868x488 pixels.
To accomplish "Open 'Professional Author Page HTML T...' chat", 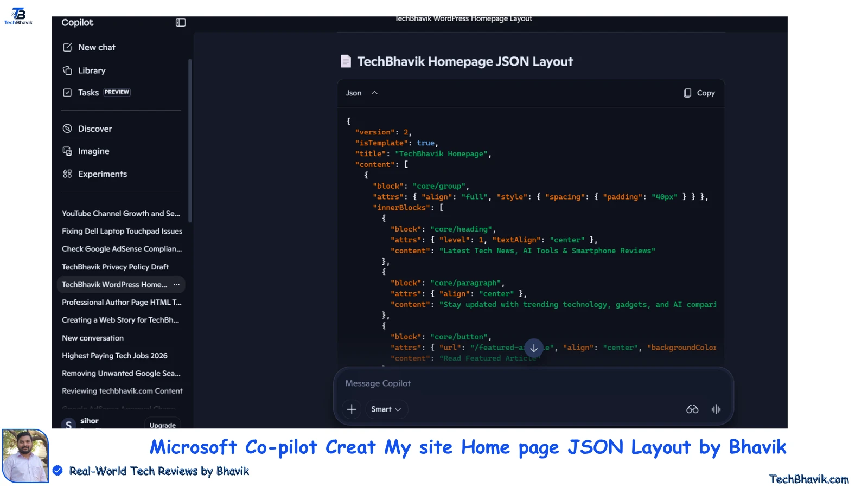I will [122, 303].
